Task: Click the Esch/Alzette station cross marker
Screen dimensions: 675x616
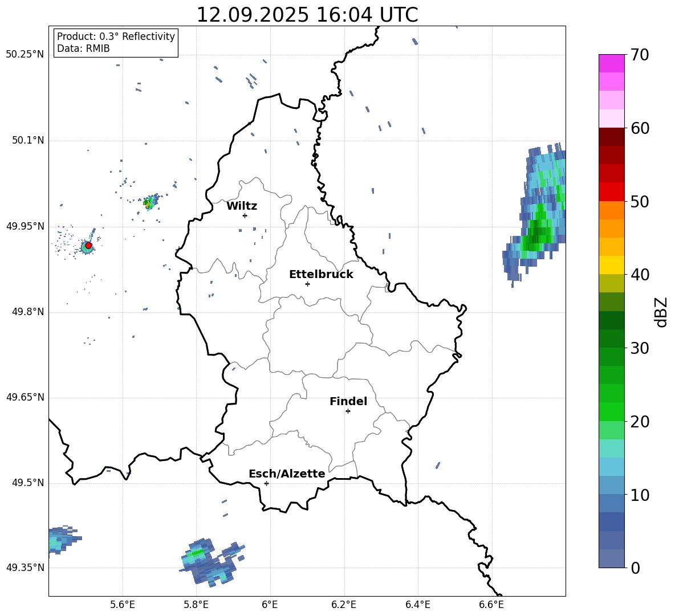Action: [266, 483]
